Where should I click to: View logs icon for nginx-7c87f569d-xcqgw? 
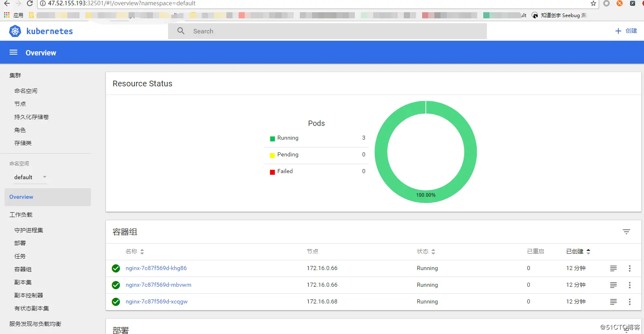click(613, 302)
